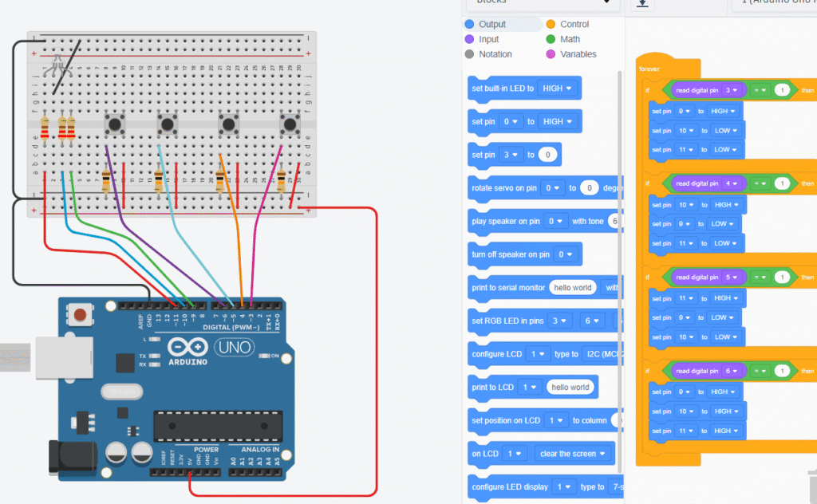This screenshot has width=817, height=504.
Task: Expand pin 3 dropdown in first read digital pin
Action: pyautogui.click(x=732, y=90)
